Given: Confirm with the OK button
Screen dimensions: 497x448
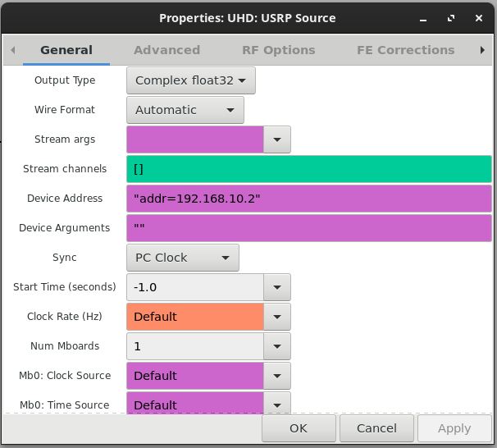Looking at the screenshot, I should 299,428.
